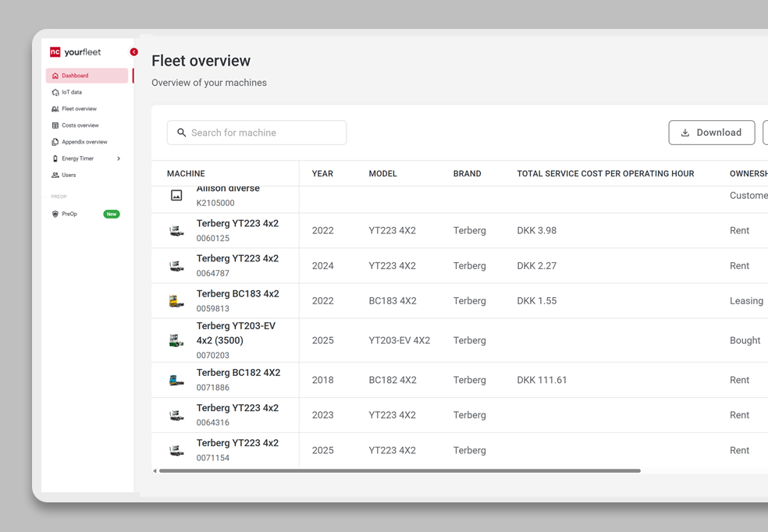The height and width of the screenshot is (532, 768).
Task: Click thumbnail of machine 0064787
Action: click(176, 266)
